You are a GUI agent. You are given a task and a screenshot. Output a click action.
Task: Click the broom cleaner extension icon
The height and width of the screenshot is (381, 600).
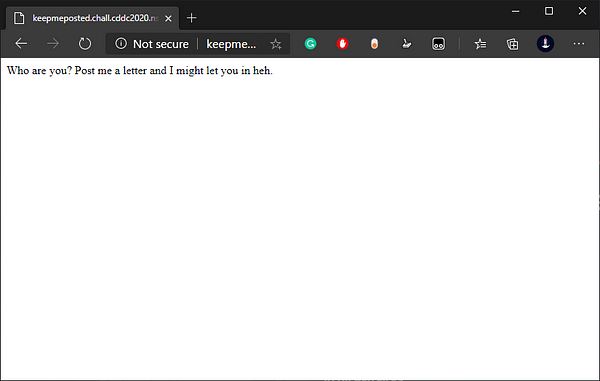tap(406, 44)
